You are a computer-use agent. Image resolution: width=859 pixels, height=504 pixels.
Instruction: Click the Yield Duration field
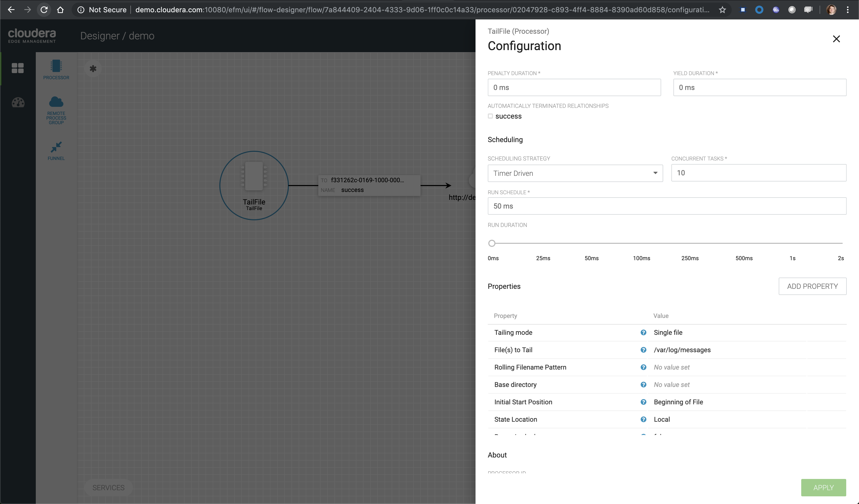(760, 88)
